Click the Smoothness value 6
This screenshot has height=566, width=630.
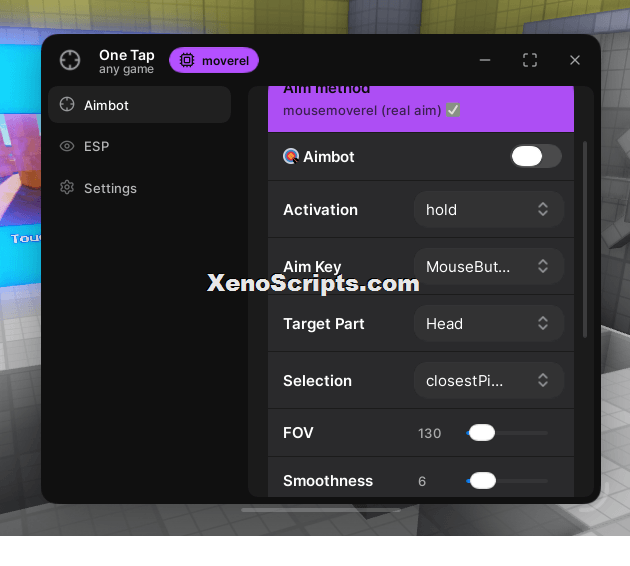point(422,481)
